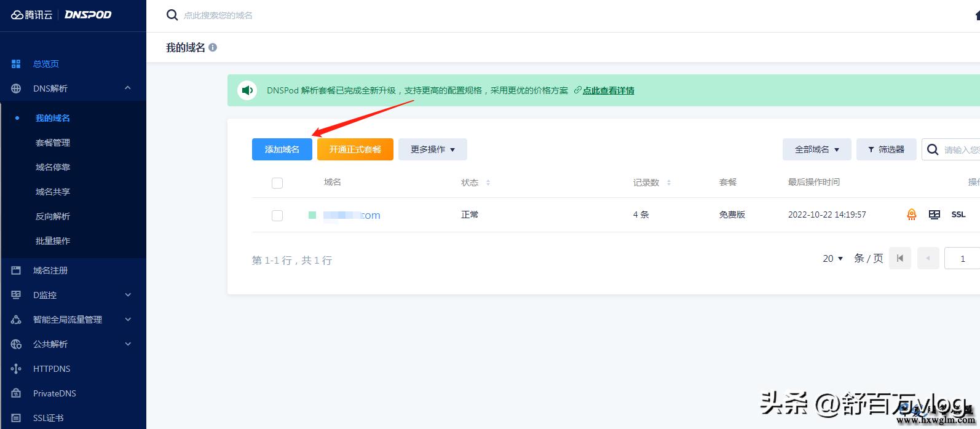Click the monitor icon in domain row

click(x=935, y=214)
